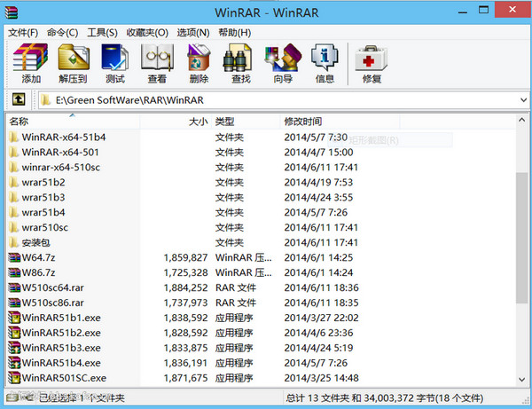532x409 pixels.
Task: Open the Tools (工具) menu
Action: point(102,33)
